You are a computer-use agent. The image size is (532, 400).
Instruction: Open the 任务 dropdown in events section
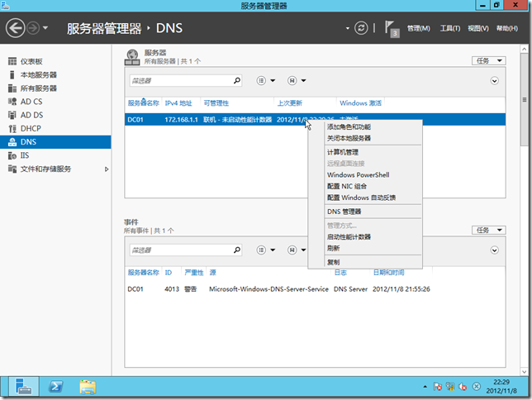coord(488,231)
